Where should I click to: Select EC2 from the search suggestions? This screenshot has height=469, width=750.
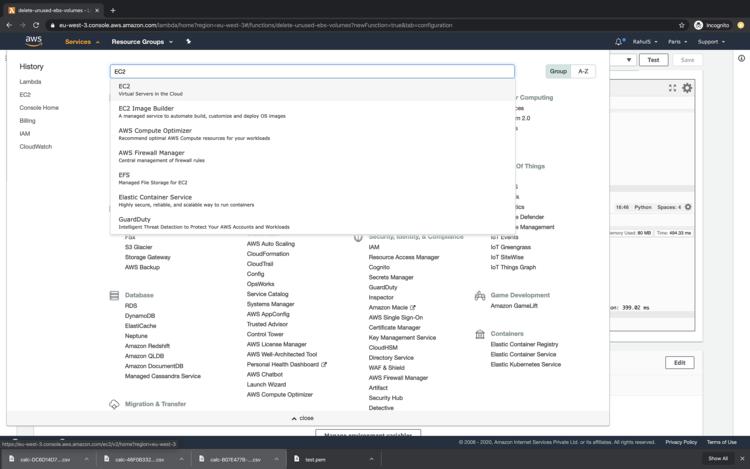124,86
